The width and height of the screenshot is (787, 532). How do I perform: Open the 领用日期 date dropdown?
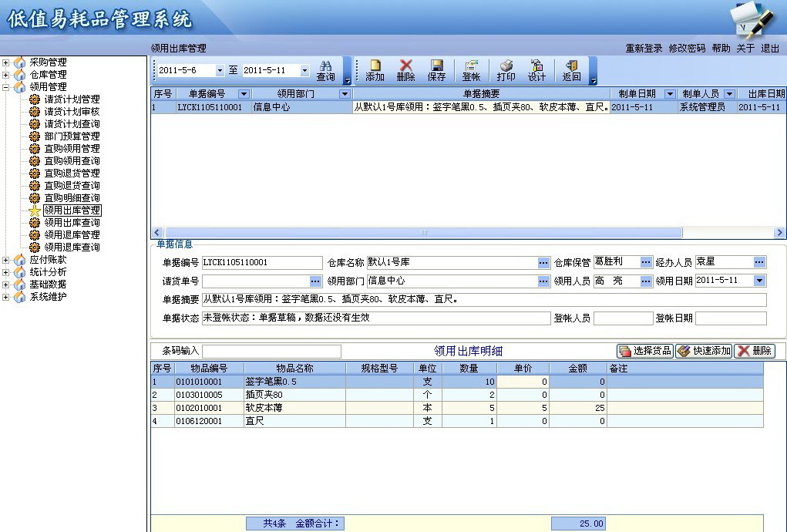click(759, 281)
